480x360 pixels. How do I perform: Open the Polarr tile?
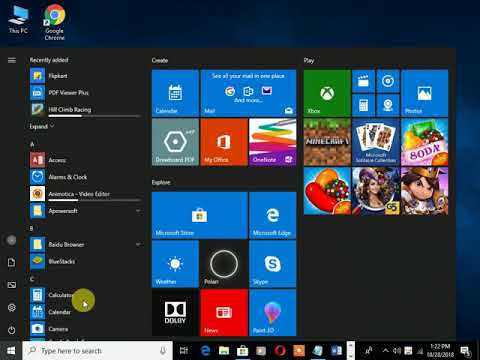point(224,264)
